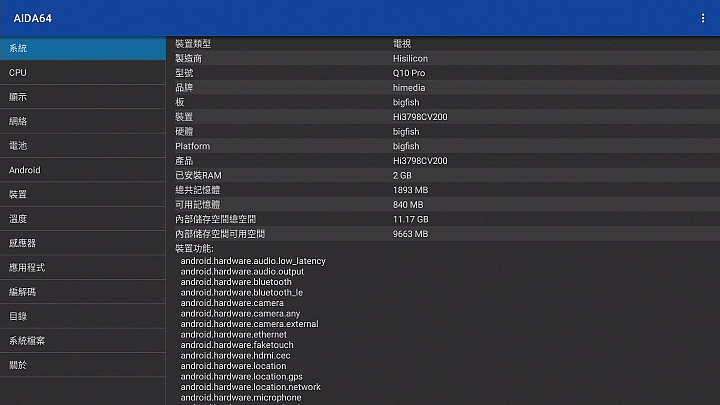Click the AIDA64 app title
Viewport: 720px width, 405px height.
tap(33, 18)
